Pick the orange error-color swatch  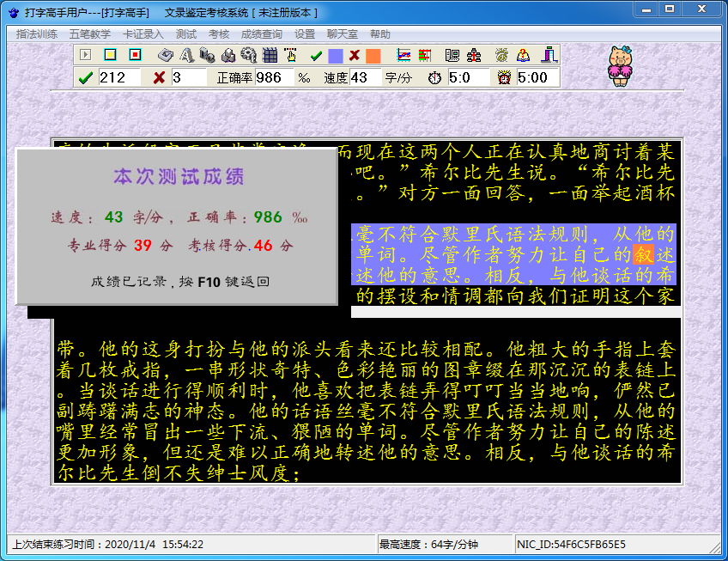click(x=373, y=56)
